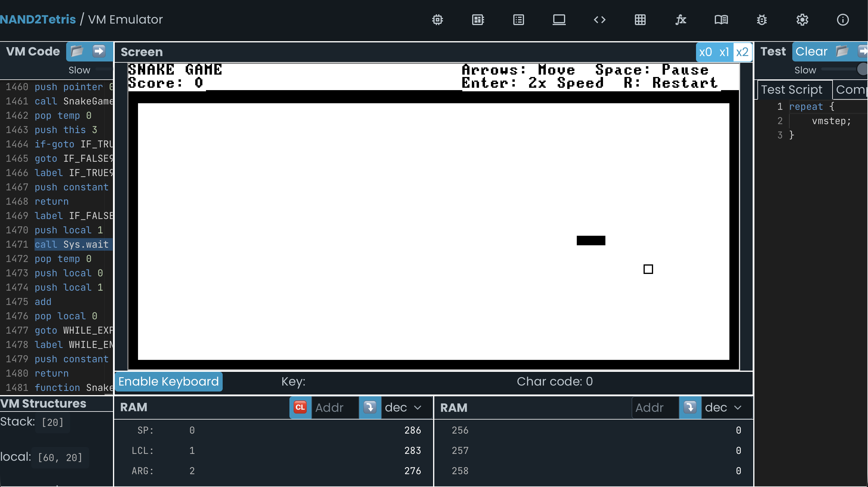Click the CPU emulator icon in header
Viewport: 868px width, 487px height.
478,20
